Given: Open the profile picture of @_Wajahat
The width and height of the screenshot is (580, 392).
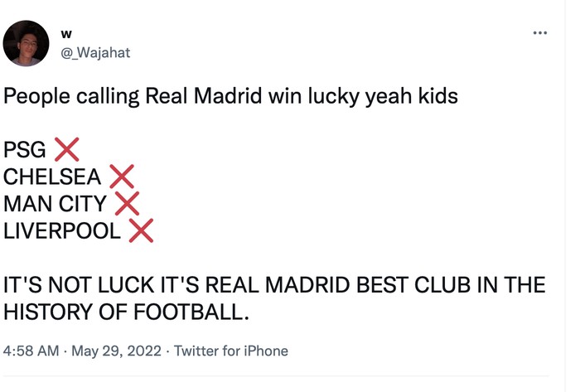Looking at the screenshot, I should point(27,43).
